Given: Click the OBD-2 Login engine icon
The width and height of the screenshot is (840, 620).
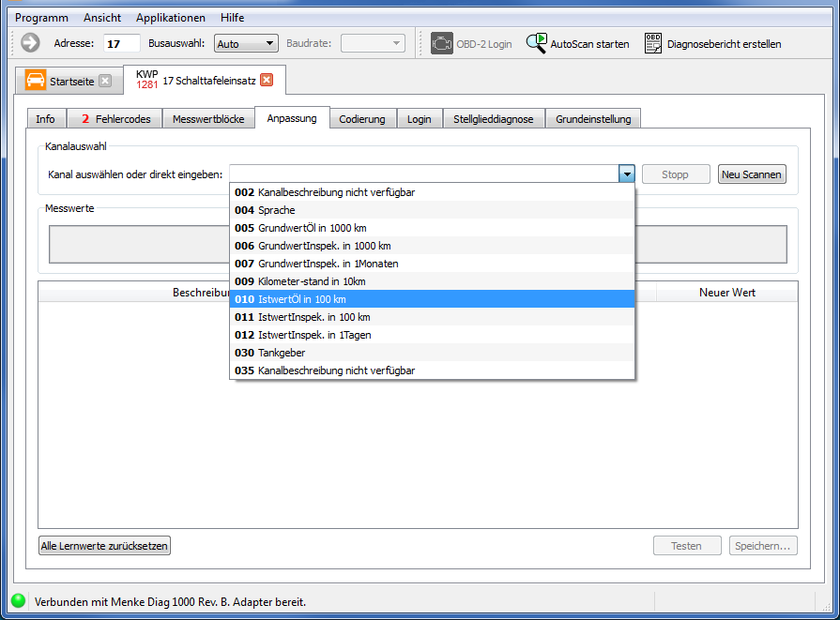Looking at the screenshot, I should pos(441,43).
